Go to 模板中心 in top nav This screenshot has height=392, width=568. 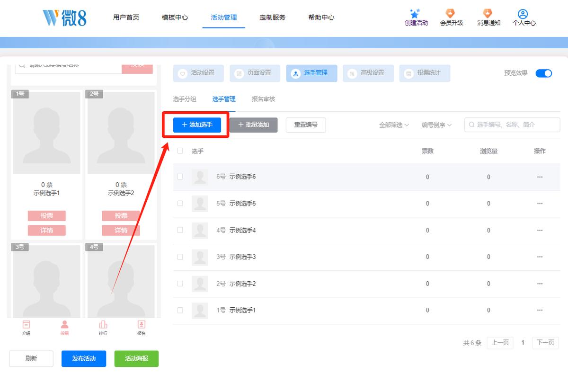[x=175, y=18]
